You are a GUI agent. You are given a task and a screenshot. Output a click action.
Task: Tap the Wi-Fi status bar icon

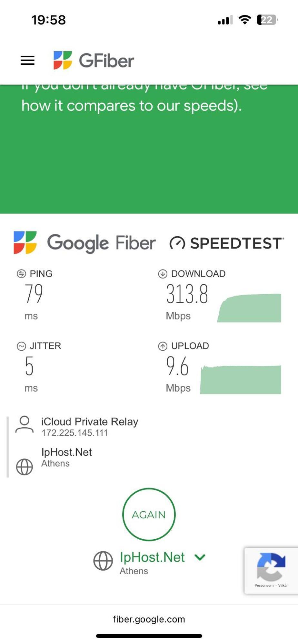pos(245,20)
